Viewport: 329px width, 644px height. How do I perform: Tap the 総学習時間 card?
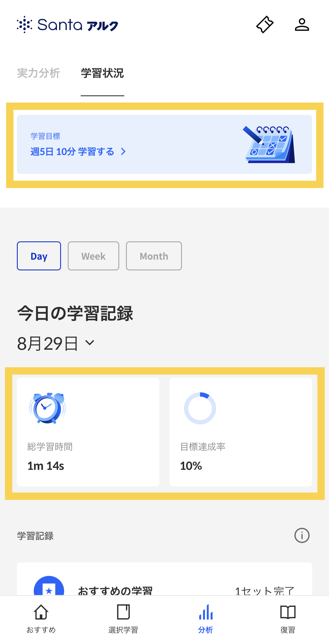coord(88,432)
